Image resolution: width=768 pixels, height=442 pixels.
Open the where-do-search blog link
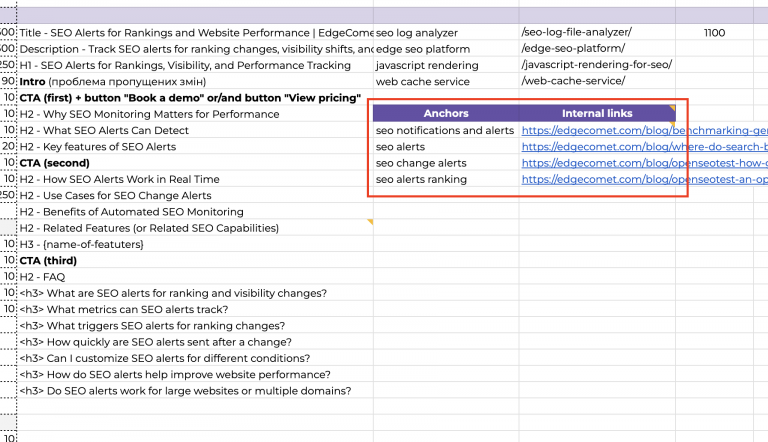point(644,147)
